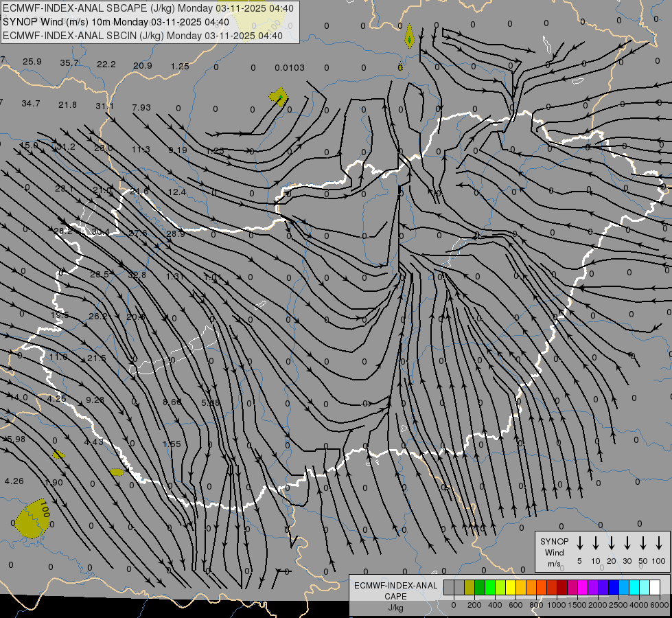Image resolution: width=672 pixels, height=618 pixels.
Task: Click the map value 22.2
Action: [106, 65]
